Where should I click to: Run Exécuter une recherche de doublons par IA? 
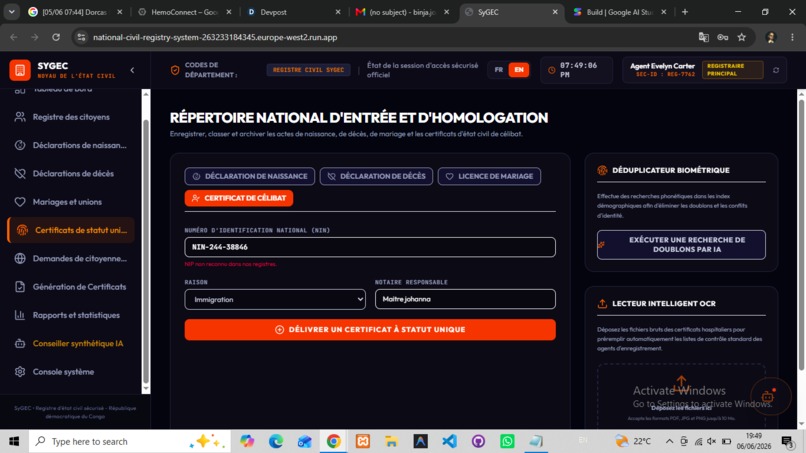click(681, 245)
